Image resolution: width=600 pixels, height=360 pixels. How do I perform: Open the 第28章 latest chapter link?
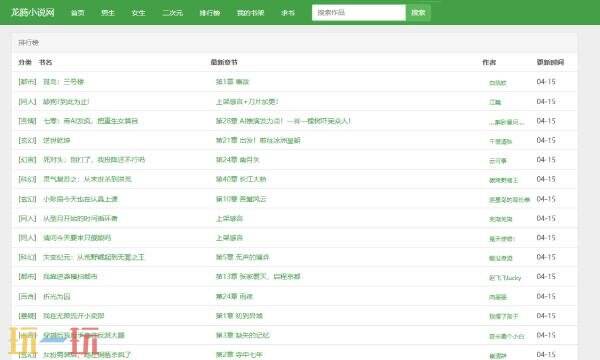pyautogui.click(x=283, y=121)
